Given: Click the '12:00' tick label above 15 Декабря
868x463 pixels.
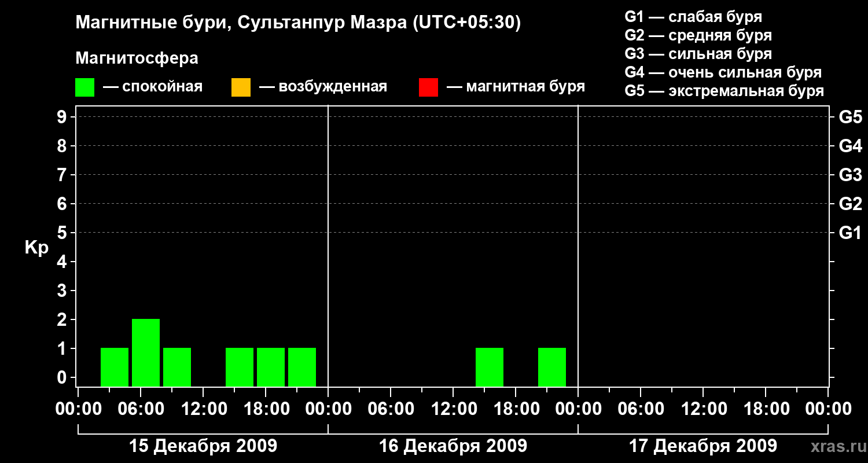Looking at the screenshot, I should (x=203, y=409).
